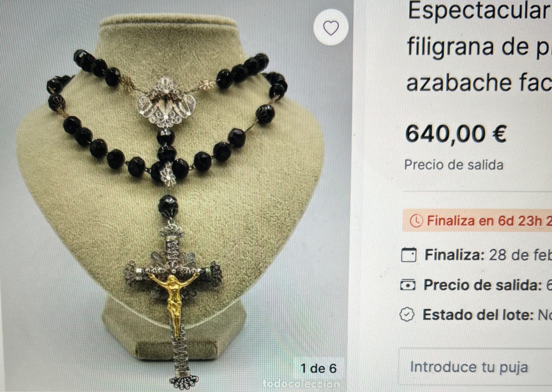Viewport: 552px width, 392px height.
Task: Click the azabache title line
Action: [479, 83]
